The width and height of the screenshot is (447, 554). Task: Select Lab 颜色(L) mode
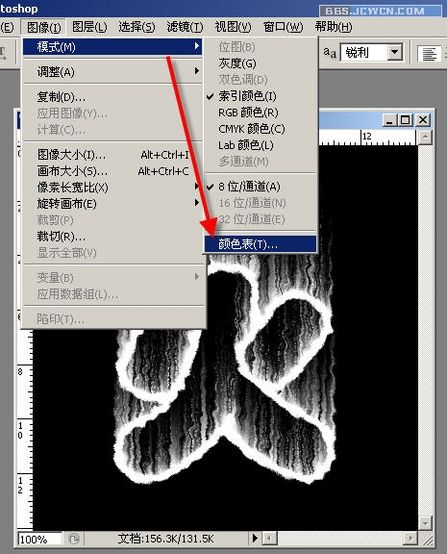(260, 145)
